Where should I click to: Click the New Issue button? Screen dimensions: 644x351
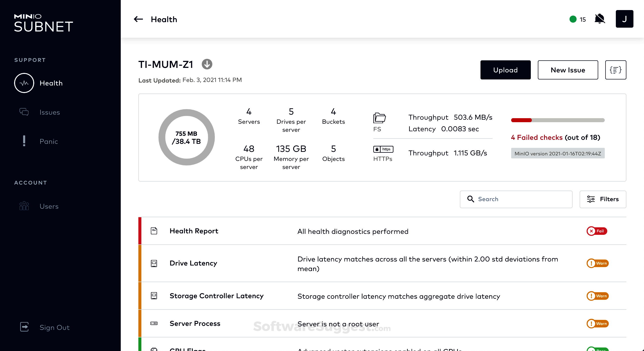[568, 70]
